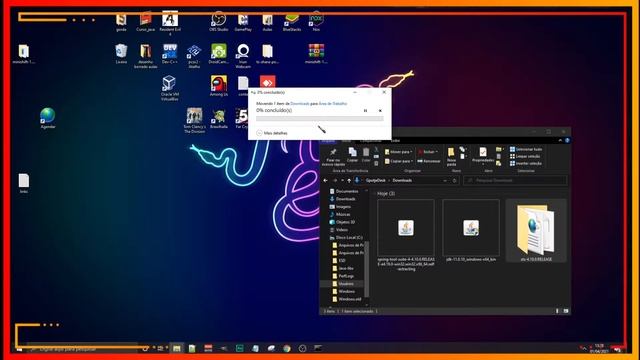Select Disco Local (C:) in navigation pane
The height and width of the screenshot is (360, 640).
346,238
